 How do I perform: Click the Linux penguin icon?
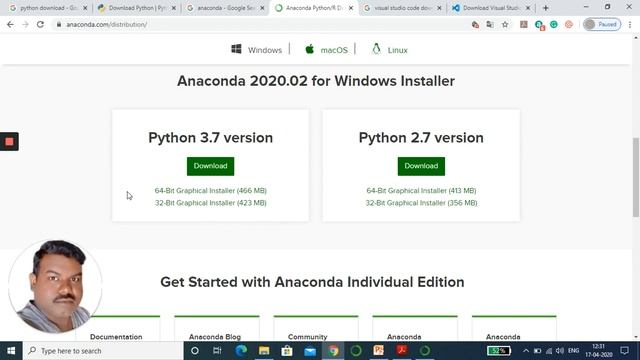376,49
